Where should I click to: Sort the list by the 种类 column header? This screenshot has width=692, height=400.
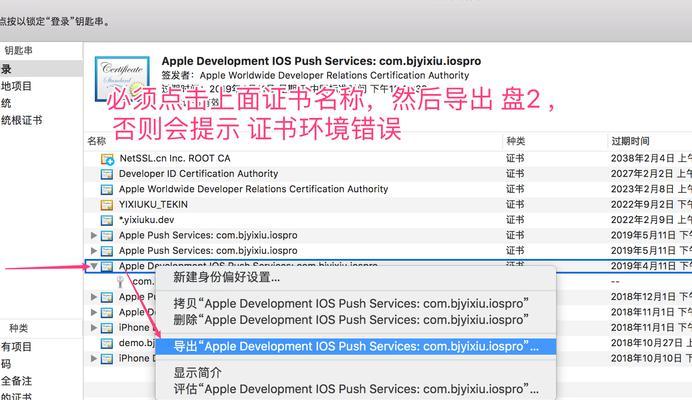pyautogui.click(x=515, y=141)
